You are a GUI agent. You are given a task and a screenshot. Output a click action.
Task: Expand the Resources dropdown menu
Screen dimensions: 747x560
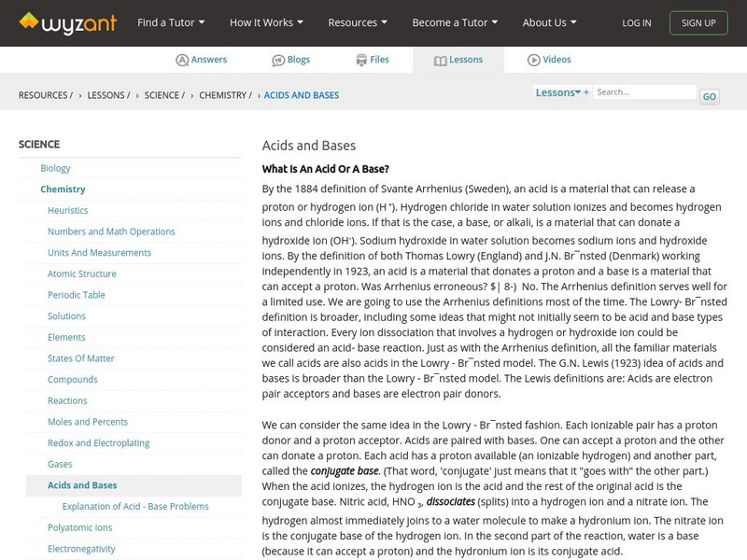pyautogui.click(x=358, y=22)
